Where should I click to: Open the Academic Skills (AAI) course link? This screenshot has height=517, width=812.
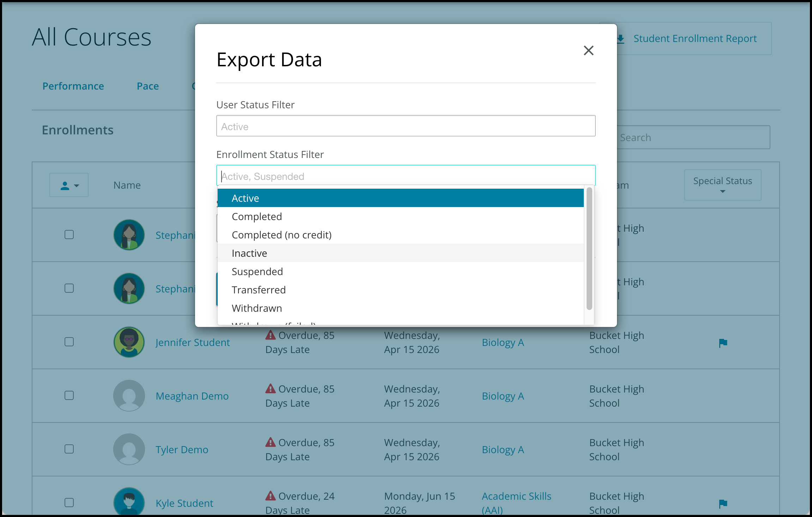[x=516, y=503]
